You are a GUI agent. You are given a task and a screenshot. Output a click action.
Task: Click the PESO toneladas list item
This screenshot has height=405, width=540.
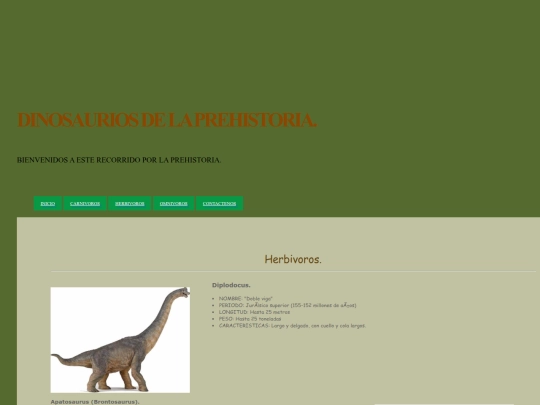pos(250,319)
